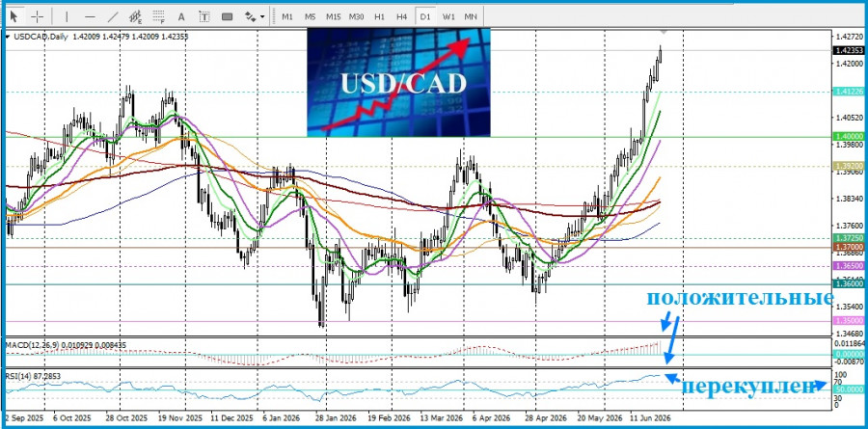This screenshot has width=868, height=429.
Task: Choose the Horizontal Line drawing tool
Action: coord(90,16)
